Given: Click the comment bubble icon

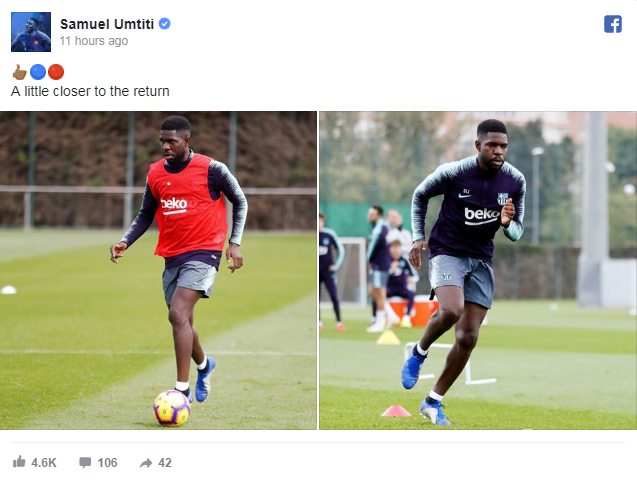Looking at the screenshot, I should (85, 462).
